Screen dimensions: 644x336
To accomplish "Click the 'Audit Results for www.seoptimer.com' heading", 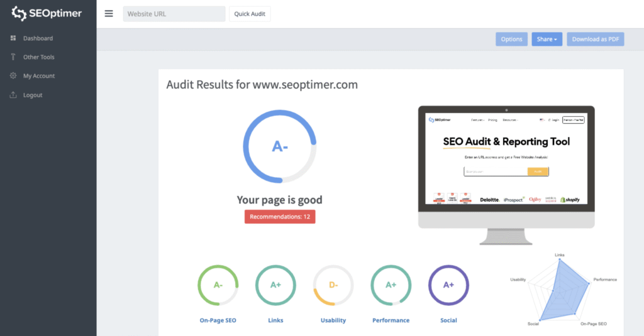I will point(262,85).
